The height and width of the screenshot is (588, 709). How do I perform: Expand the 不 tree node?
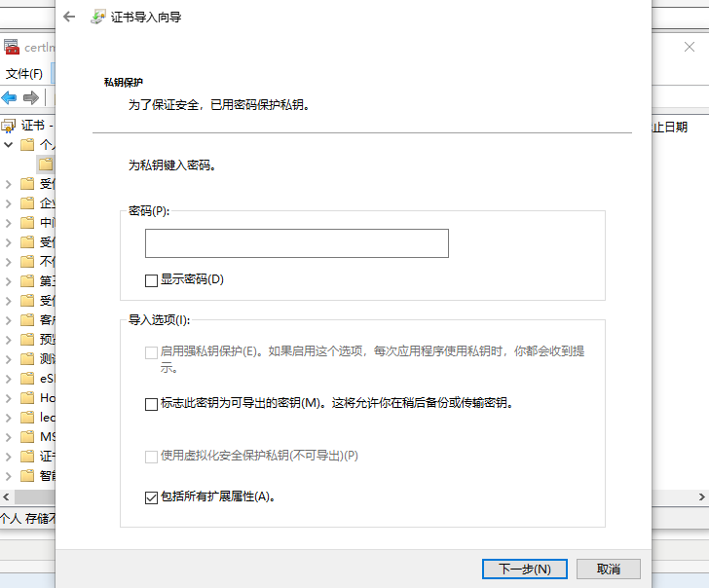tap(8, 262)
